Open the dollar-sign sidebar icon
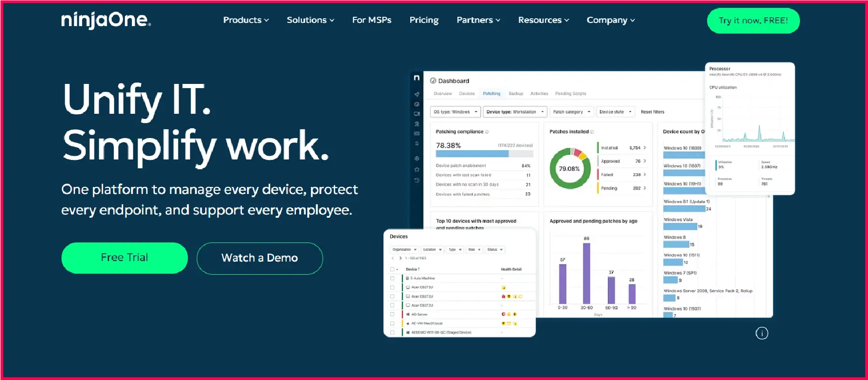The image size is (868, 380). [417, 144]
